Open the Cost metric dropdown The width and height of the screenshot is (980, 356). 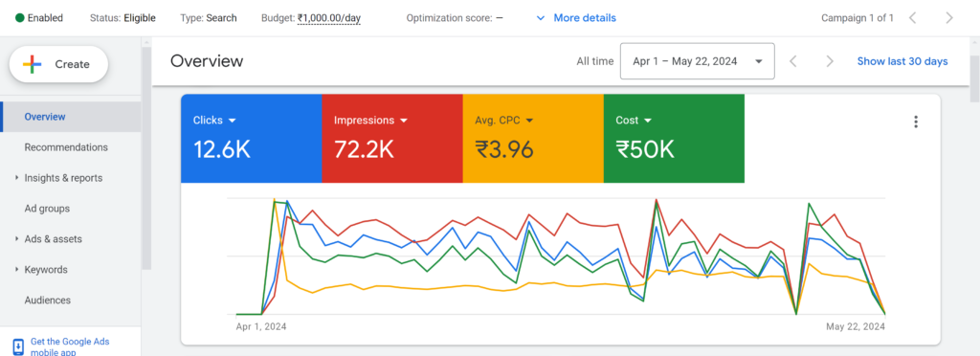pos(648,120)
